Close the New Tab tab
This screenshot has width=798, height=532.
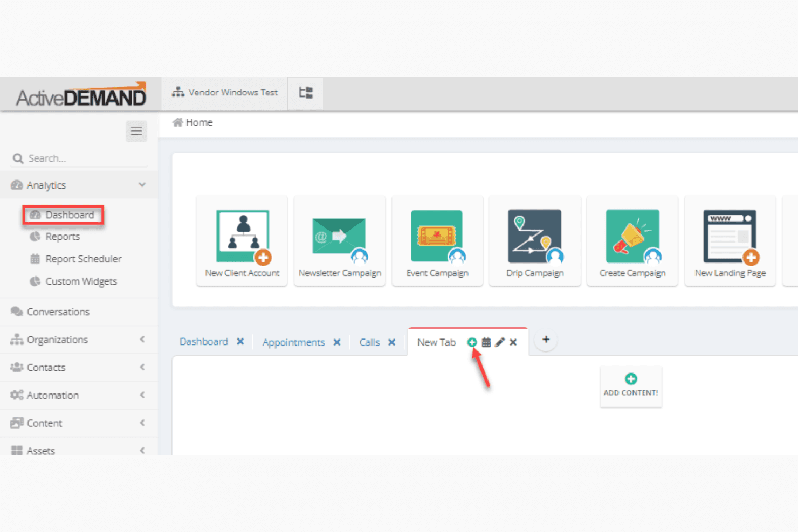pyautogui.click(x=513, y=342)
